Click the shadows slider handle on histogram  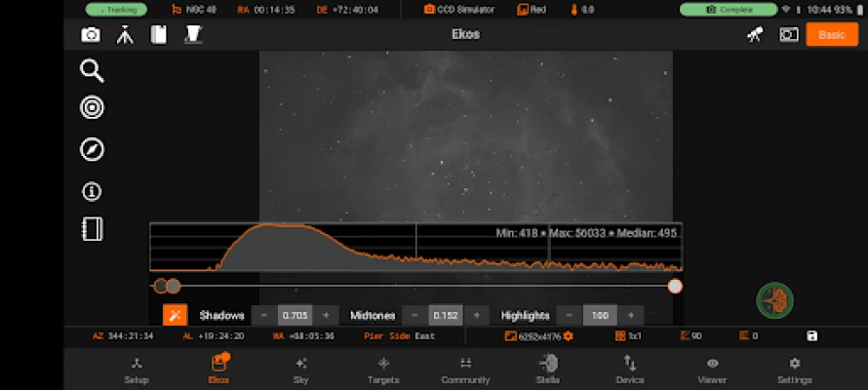(161, 286)
